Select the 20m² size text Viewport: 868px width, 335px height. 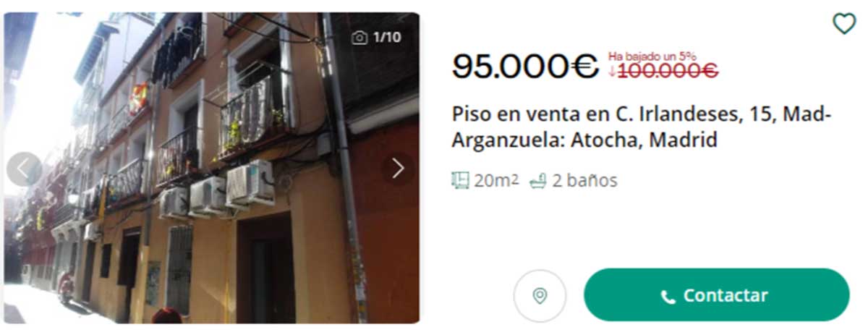point(496,181)
